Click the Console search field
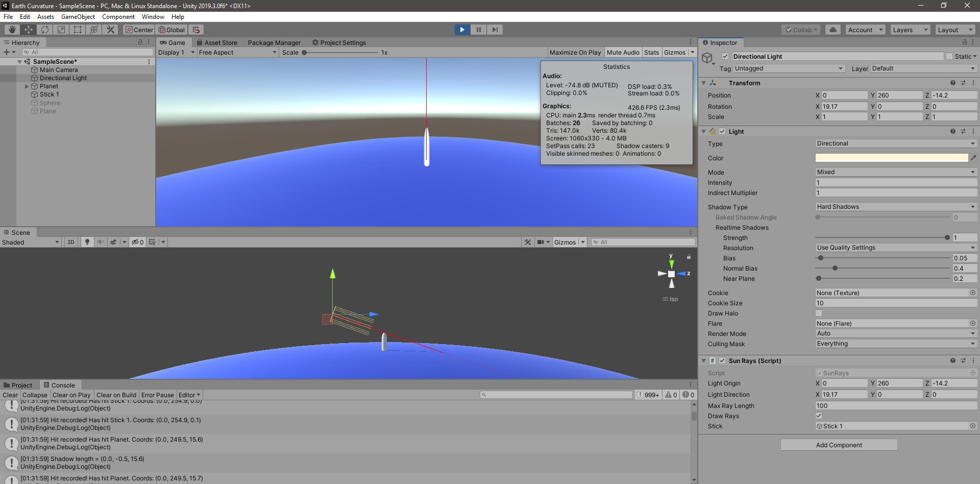The width and height of the screenshot is (980, 484). pos(556,394)
